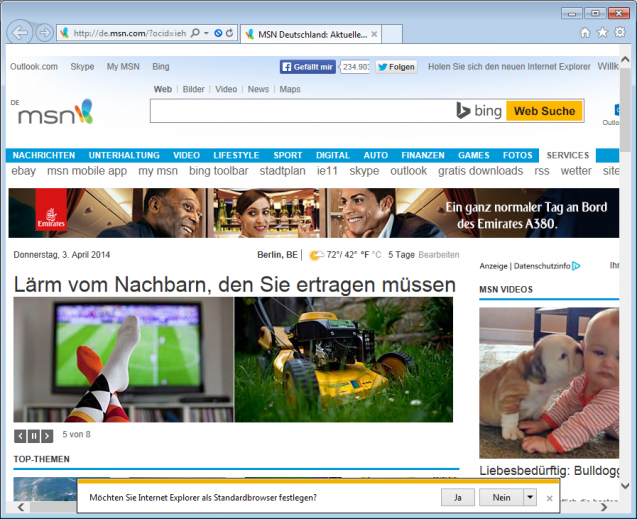The height and width of the screenshot is (519, 637).
Task: Show next slide in carousel
Action: tap(47, 436)
